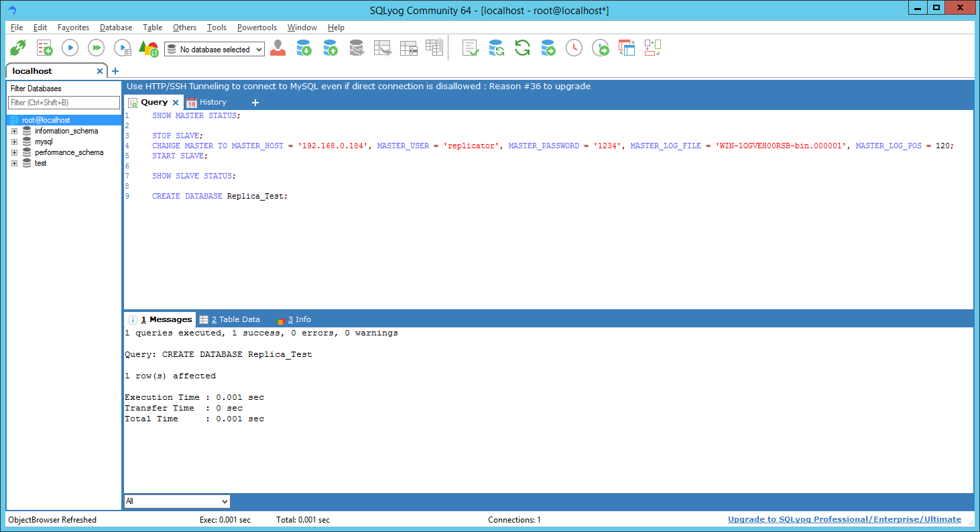Open the scheduled backup clock icon
This screenshot has width=980, height=532.
574,48
